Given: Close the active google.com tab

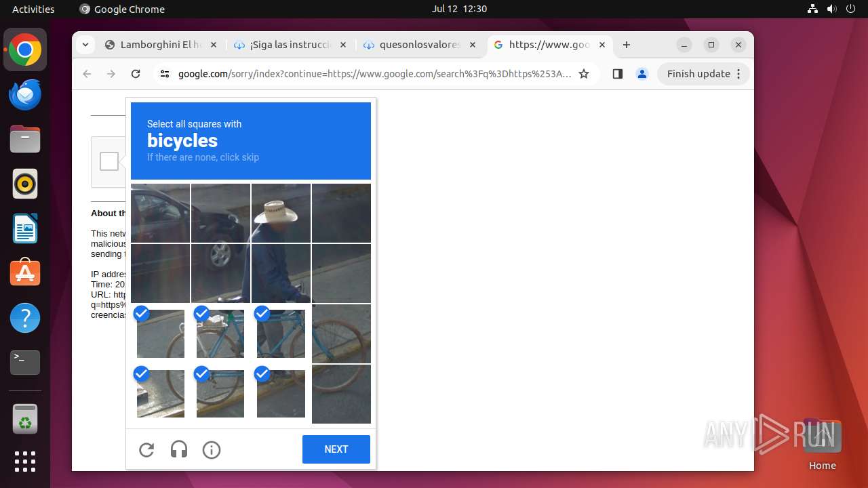Looking at the screenshot, I should (x=602, y=45).
